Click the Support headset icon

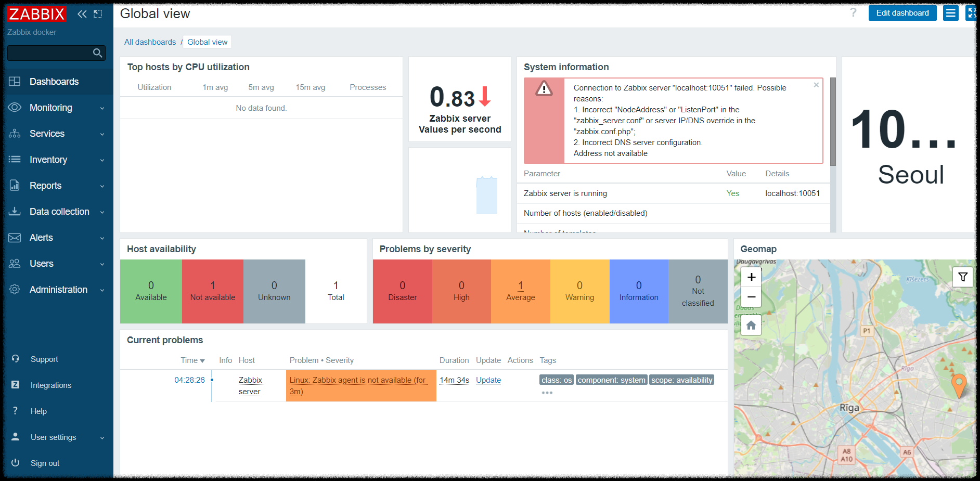pyautogui.click(x=16, y=359)
